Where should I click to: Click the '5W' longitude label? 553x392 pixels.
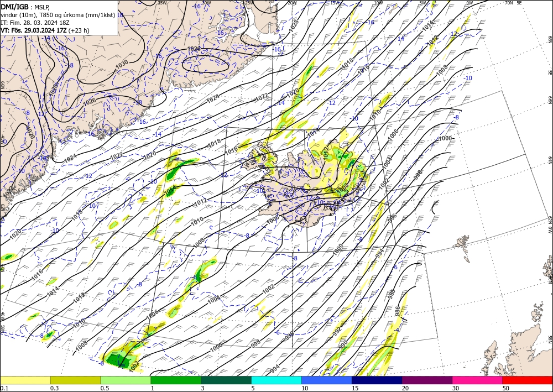(424, 3)
